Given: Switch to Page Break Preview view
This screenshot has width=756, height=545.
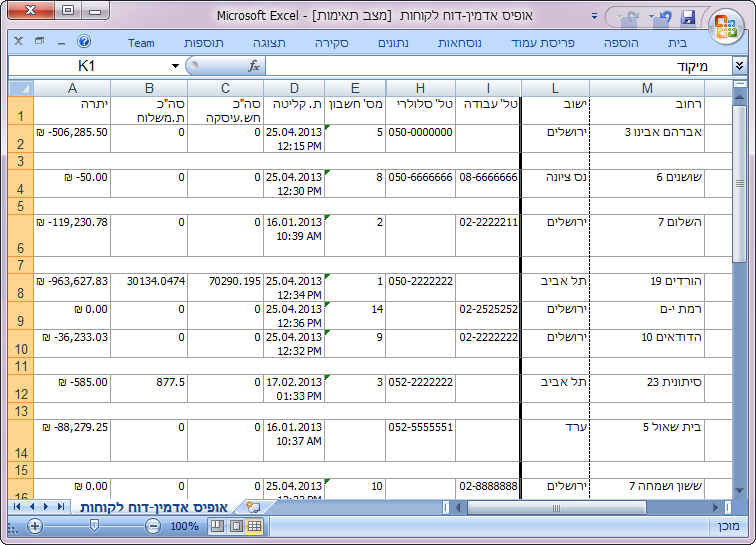Looking at the screenshot, I should [x=217, y=526].
